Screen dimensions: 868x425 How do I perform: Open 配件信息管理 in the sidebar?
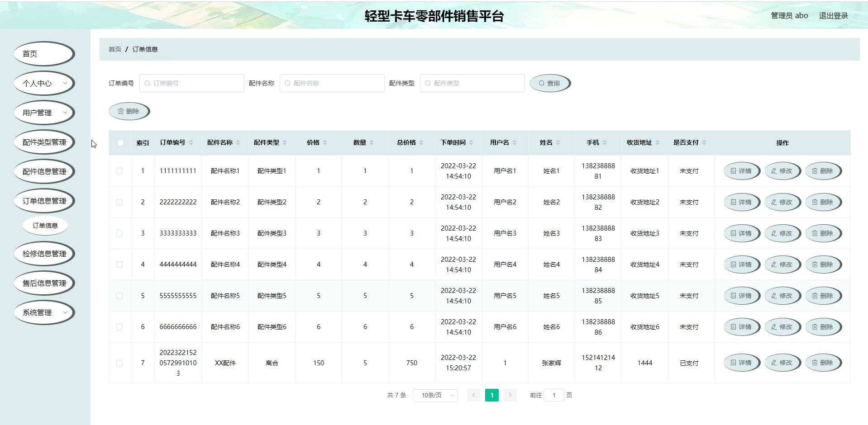click(x=44, y=171)
